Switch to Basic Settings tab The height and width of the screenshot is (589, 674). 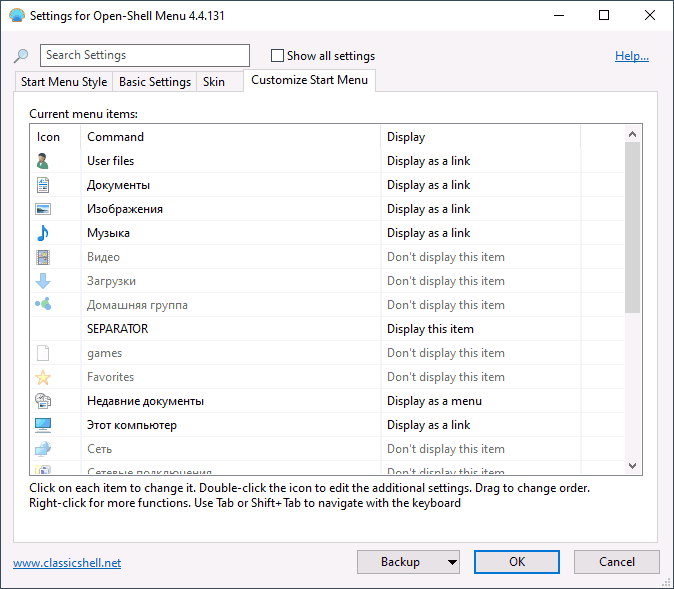point(155,82)
